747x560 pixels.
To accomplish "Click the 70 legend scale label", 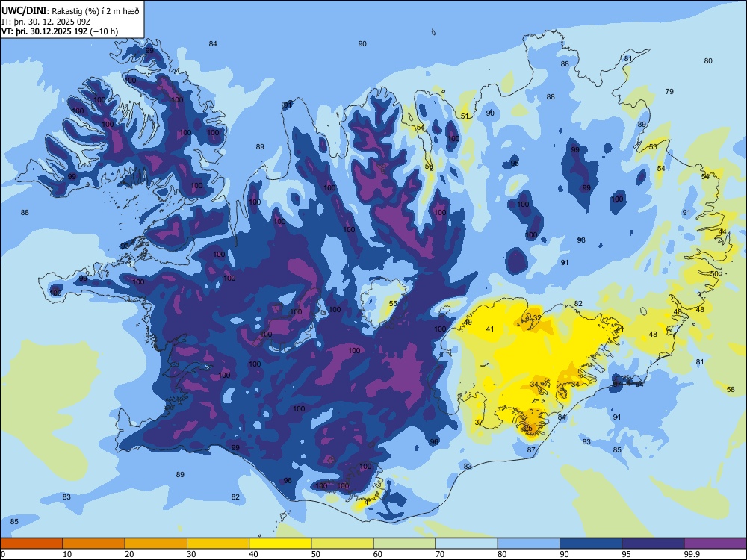I will (440, 554).
